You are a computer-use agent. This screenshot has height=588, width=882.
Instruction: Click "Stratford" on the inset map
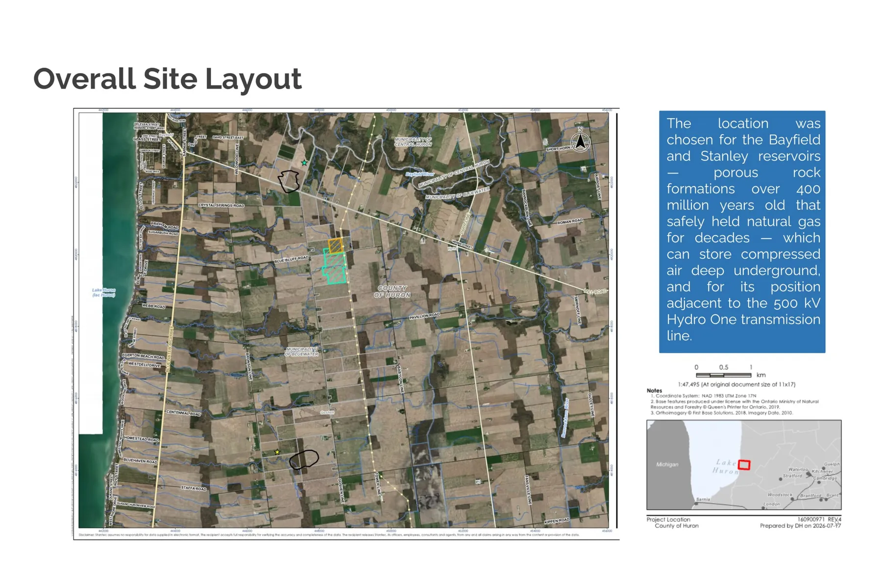point(792,476)
